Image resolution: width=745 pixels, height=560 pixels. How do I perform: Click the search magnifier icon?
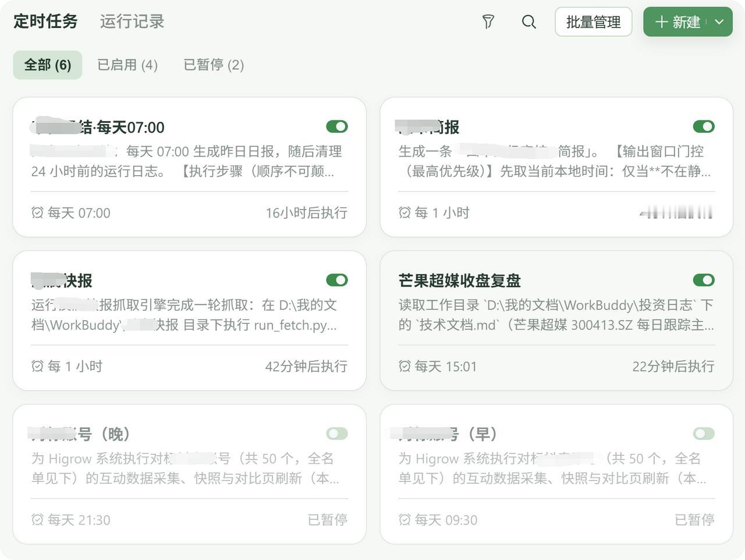point(529,22)
